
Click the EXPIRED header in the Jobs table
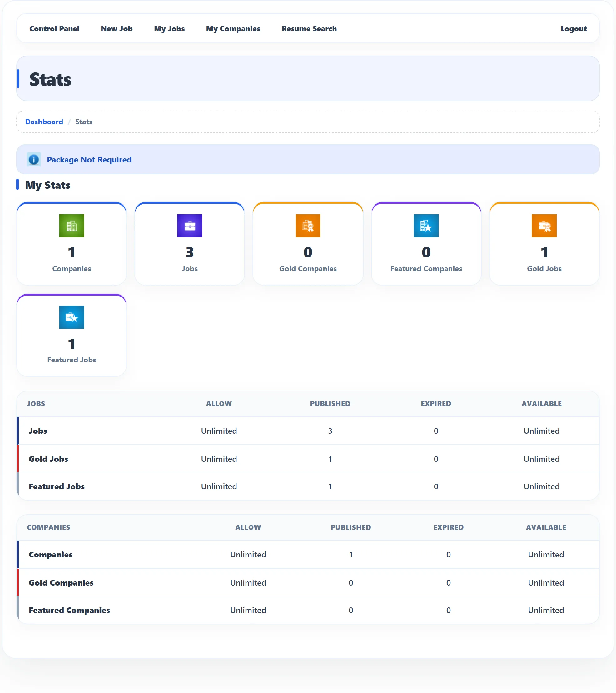point(436,403)
